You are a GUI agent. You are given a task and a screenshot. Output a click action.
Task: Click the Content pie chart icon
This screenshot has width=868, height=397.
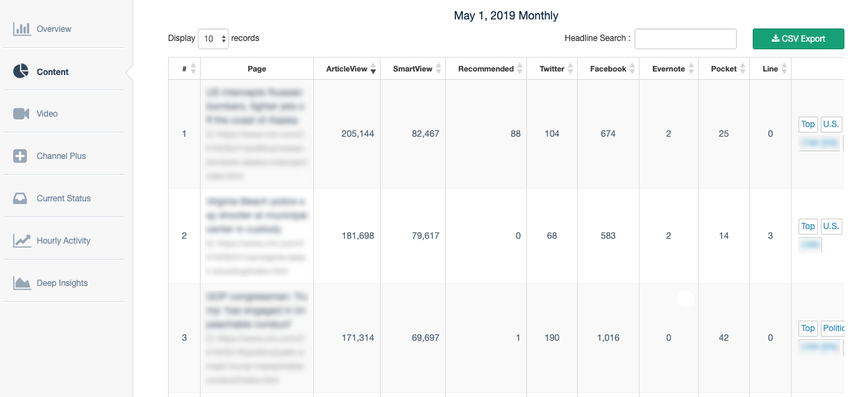(22, 71)
